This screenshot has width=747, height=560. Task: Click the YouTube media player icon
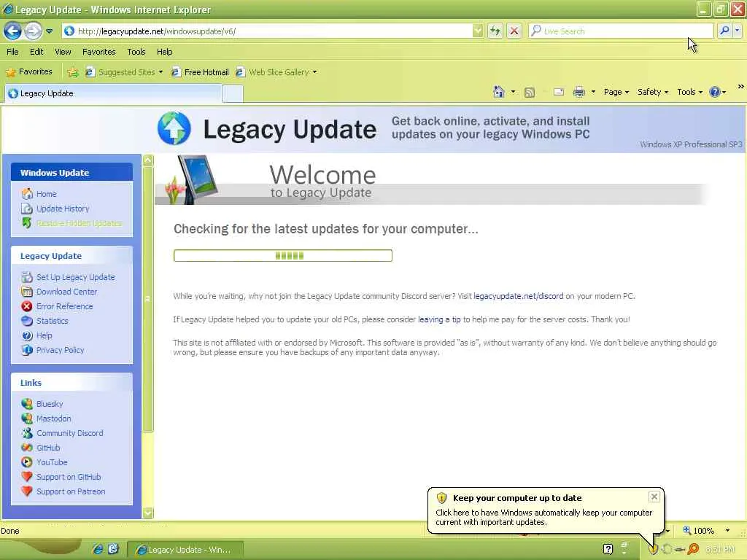tap(27, 462)
